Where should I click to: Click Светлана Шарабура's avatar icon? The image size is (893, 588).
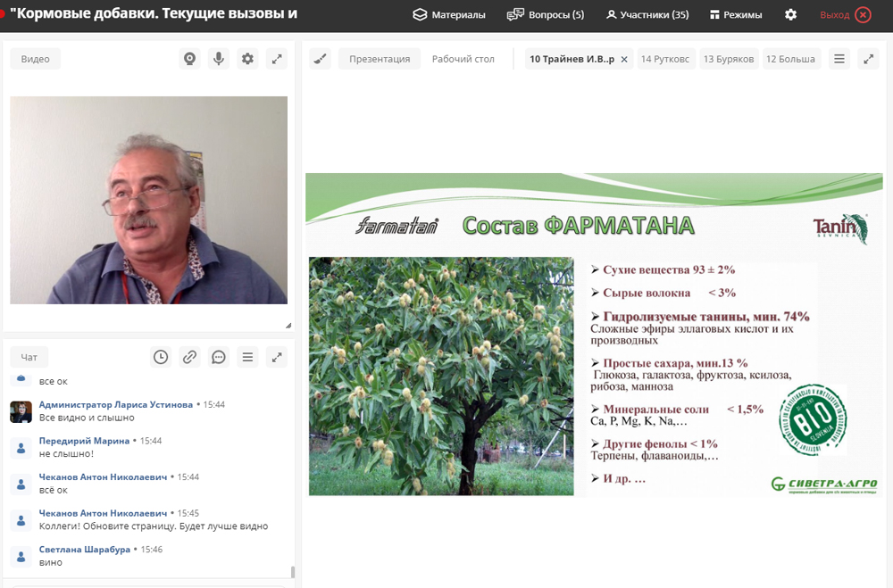21,557
